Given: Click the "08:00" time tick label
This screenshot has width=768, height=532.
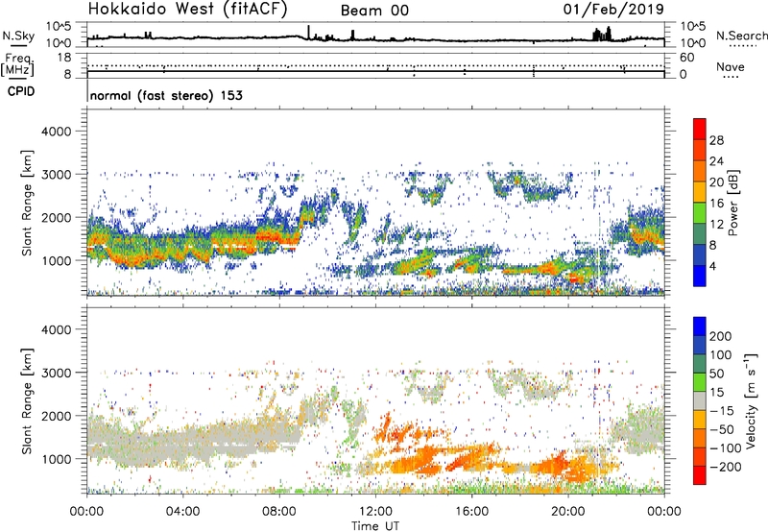Looking at the screenshot, I should coord(278,512).
